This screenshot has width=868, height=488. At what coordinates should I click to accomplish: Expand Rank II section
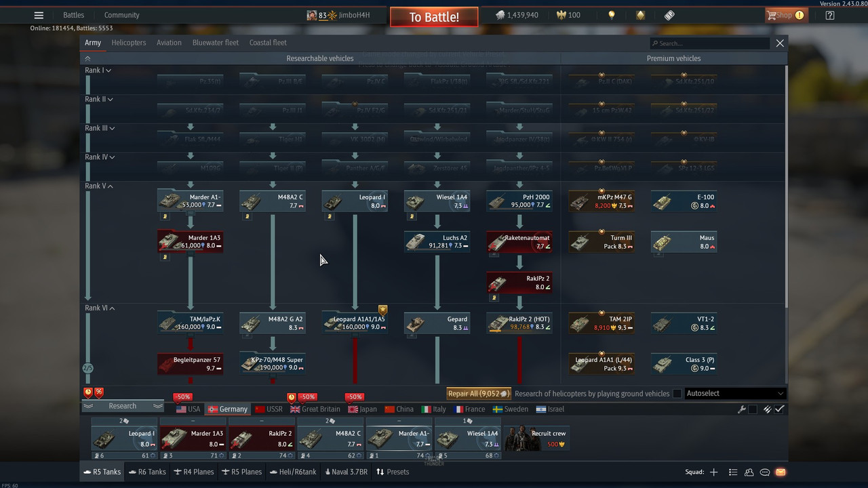click(x=99, y=100)
